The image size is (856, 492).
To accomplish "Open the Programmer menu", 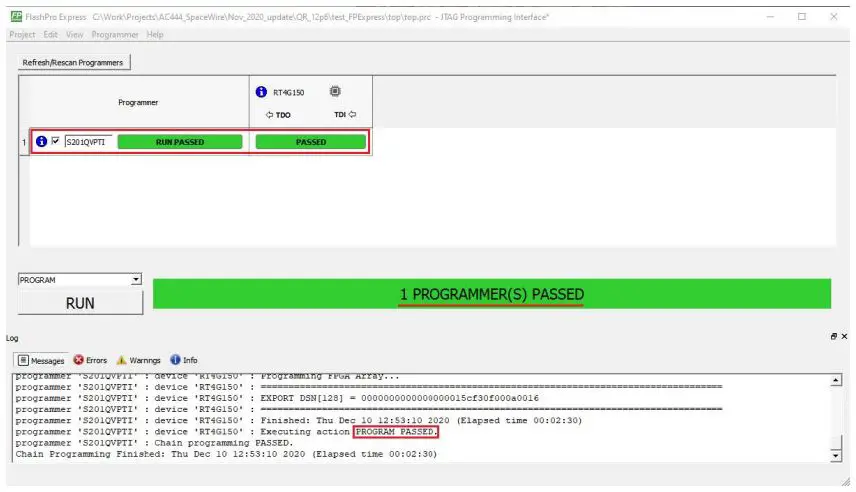I will pos(115,34).
